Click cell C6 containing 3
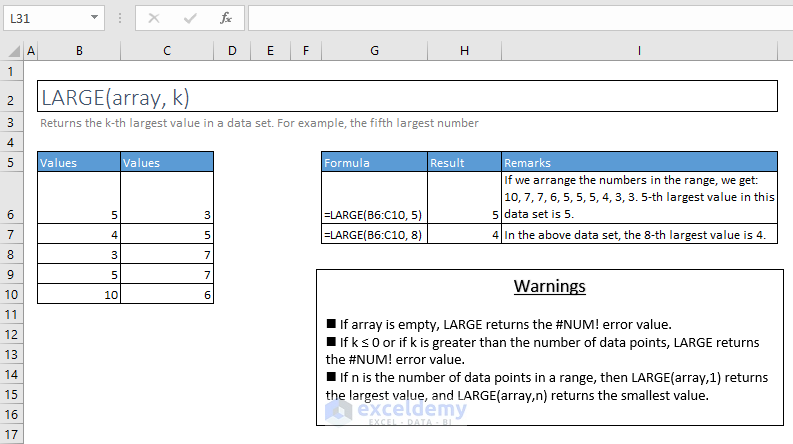Viewport: 793px width, 444px height. pos(167,198)
